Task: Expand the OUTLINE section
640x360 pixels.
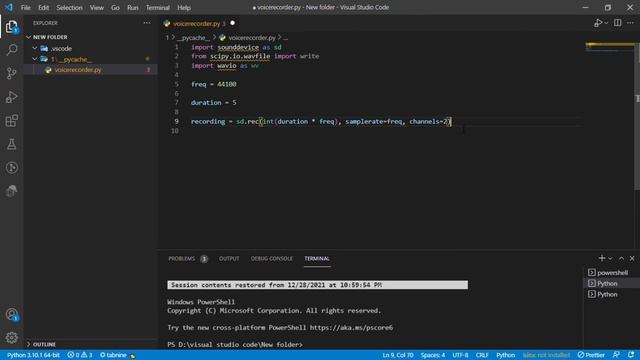Action: tap(91, 344)
